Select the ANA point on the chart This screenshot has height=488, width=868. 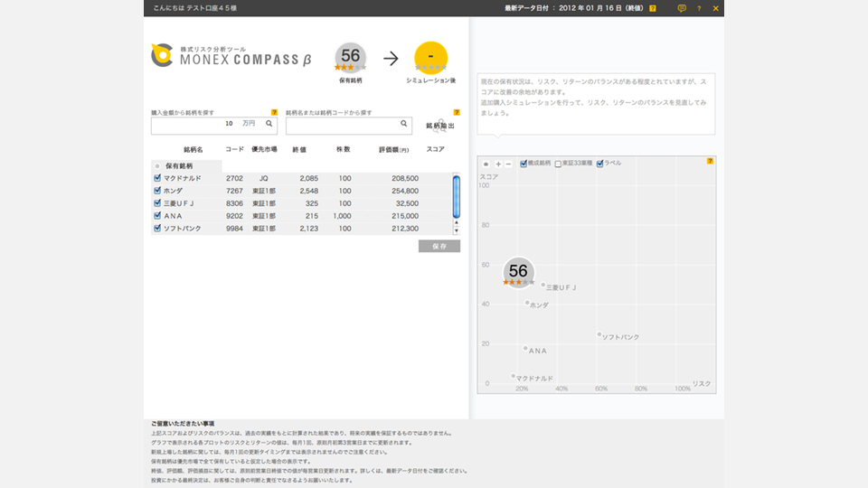(525, 348)
